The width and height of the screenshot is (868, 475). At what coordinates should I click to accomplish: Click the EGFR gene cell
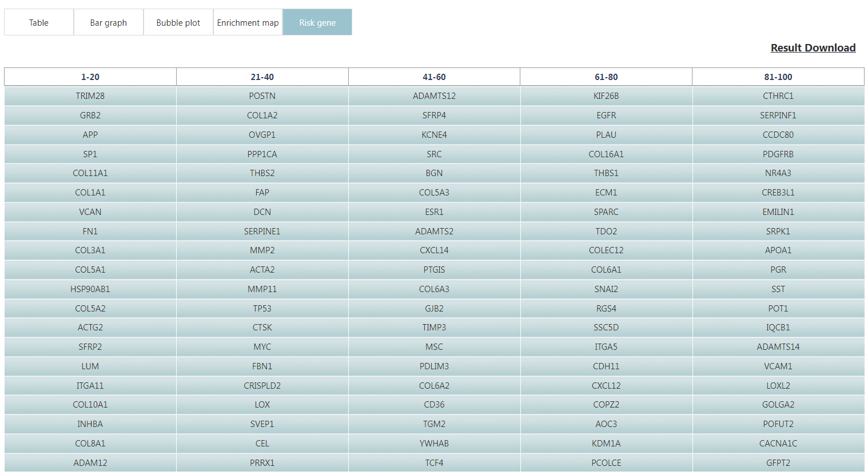tap(606, 115)
